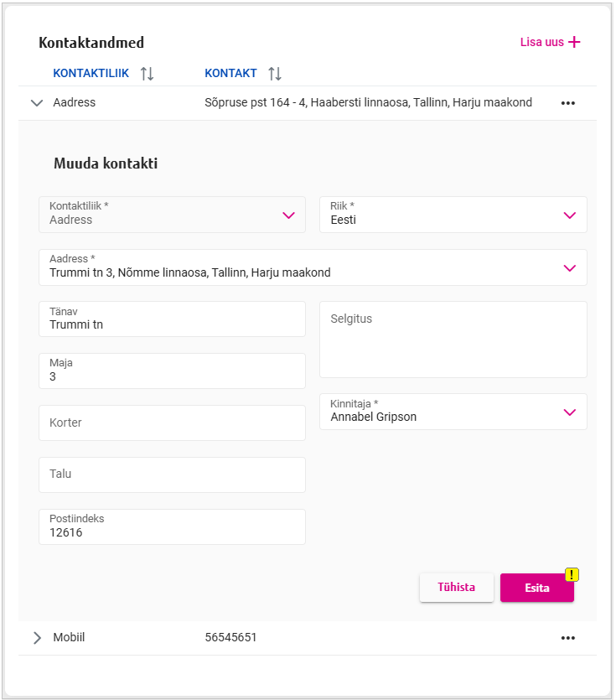Click the KONTAKT column header

coord(230,73)
